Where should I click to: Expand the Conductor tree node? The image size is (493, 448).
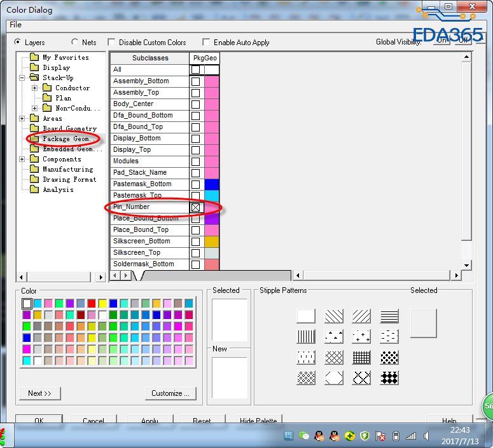(34, 88)
